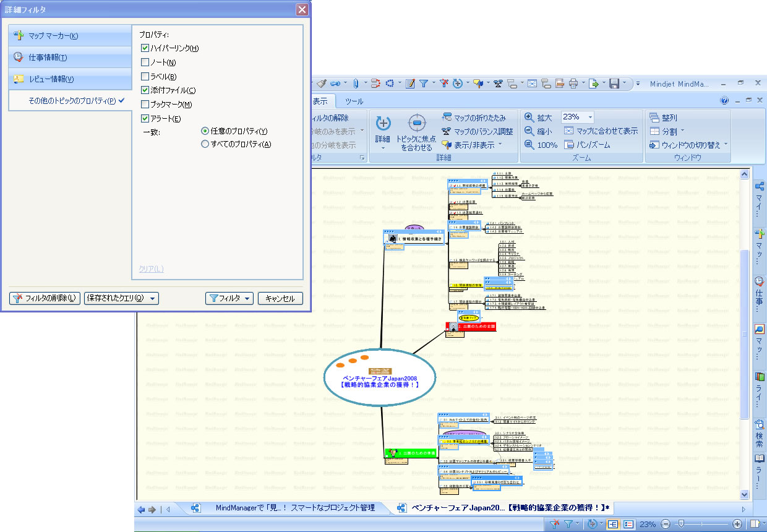Click マップに合わせて表示 fit to map
Screen dimensions: 767x532
click(601, 131)
